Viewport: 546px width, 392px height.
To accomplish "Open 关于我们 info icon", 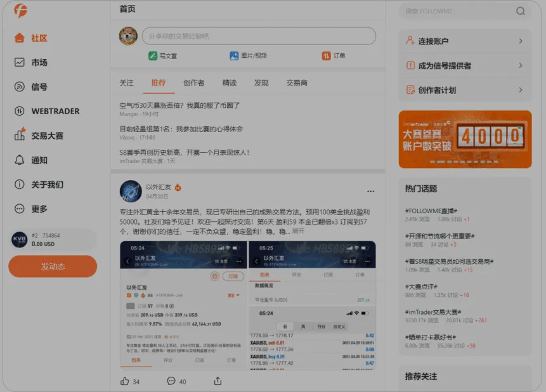I will click(x=20, y=185).
